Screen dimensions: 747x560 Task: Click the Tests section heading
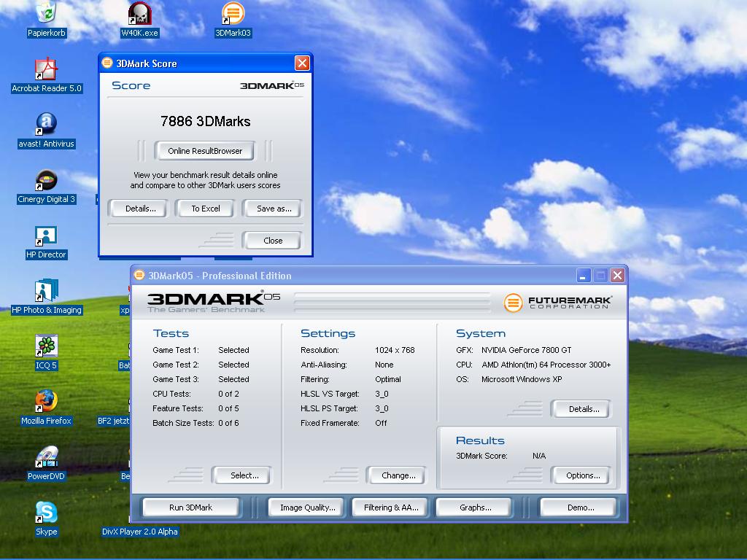pos(171,333)
